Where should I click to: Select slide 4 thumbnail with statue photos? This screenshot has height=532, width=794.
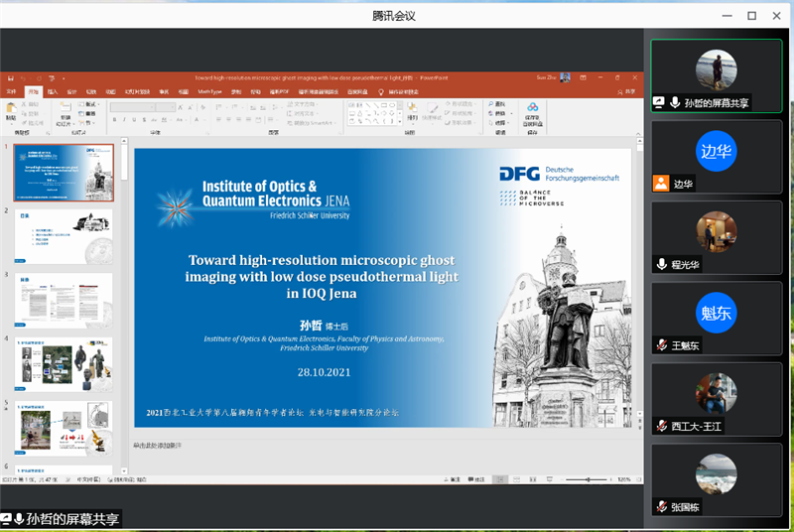click(64, 364)
